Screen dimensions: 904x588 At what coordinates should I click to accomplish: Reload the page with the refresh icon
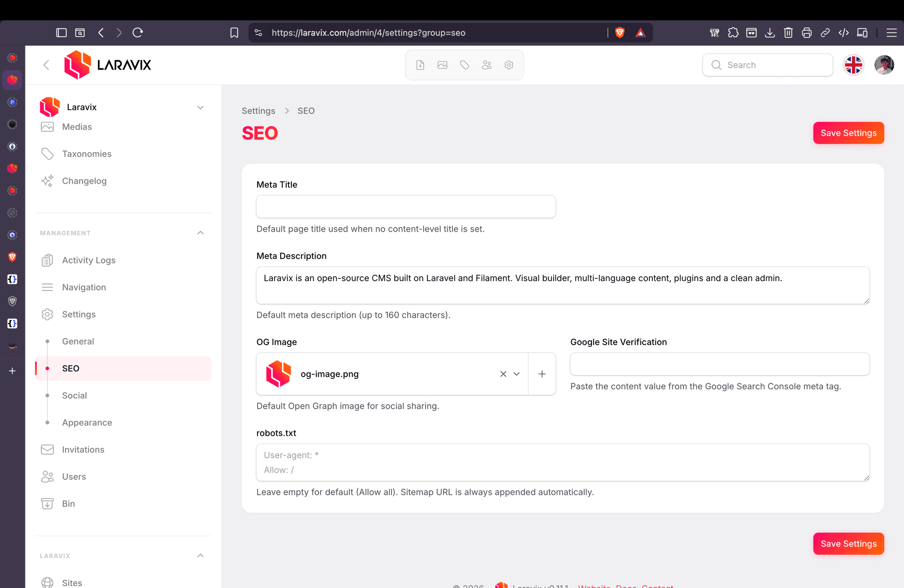pyautogui.click(x=137, y=32)
